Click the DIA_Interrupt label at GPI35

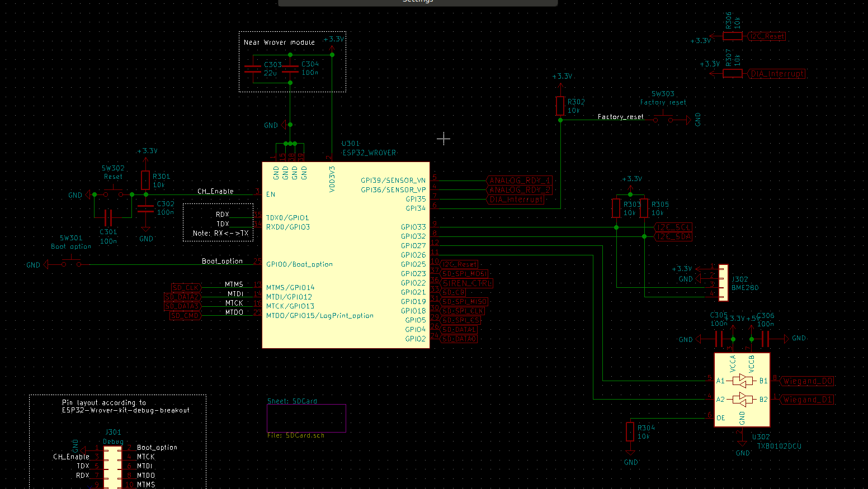click(515, 199)
